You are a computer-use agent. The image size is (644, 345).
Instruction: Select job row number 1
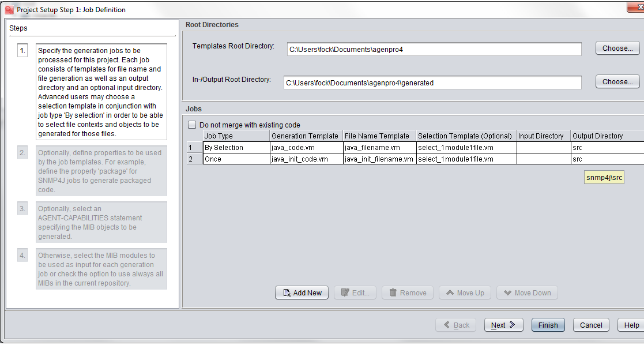(x=195, y=147)
